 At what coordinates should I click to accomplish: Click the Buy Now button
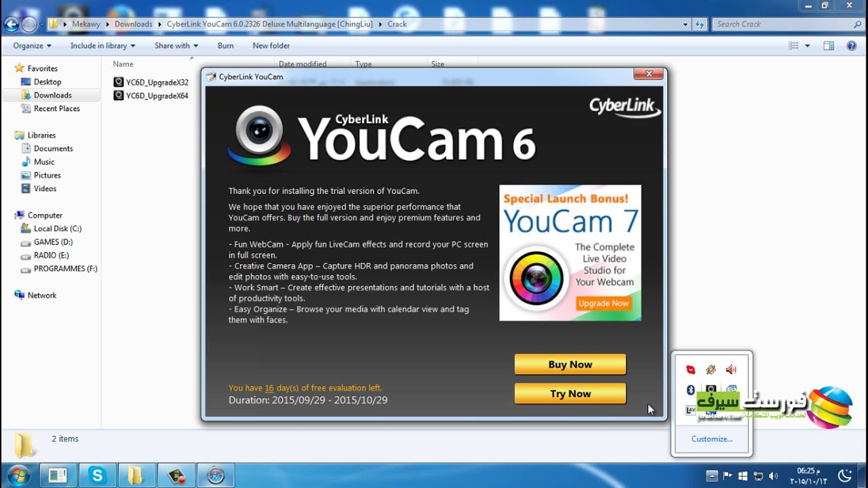tap(570, 364)
